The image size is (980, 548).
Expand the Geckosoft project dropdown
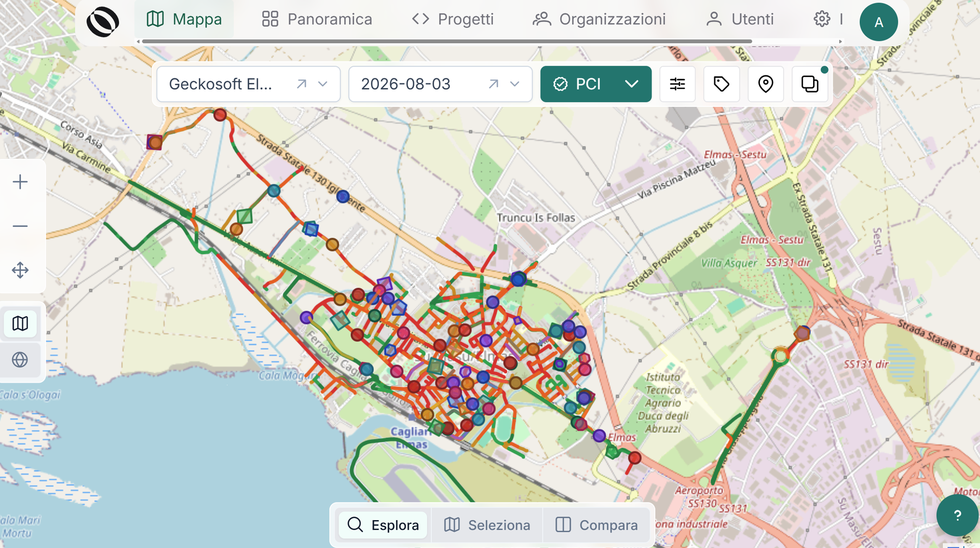click(323, 84)
